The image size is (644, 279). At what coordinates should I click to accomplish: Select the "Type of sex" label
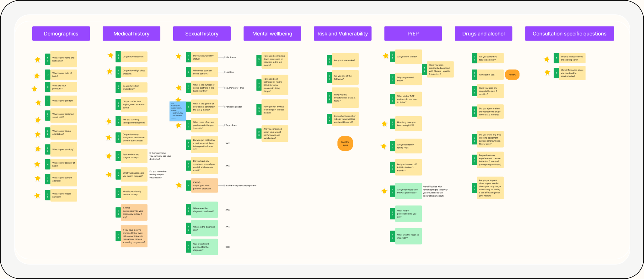[231, 125]
